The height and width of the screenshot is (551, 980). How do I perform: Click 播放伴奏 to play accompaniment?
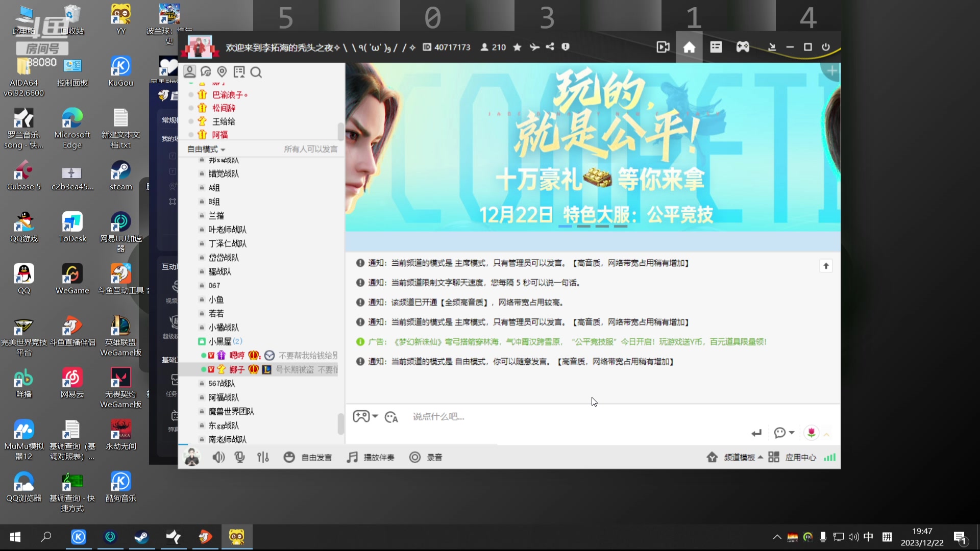(371, 457)
